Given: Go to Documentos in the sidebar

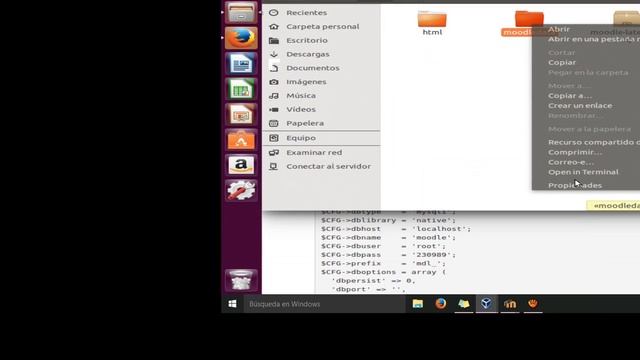Looking at the screenshot, I should click(x=313, y=68).
